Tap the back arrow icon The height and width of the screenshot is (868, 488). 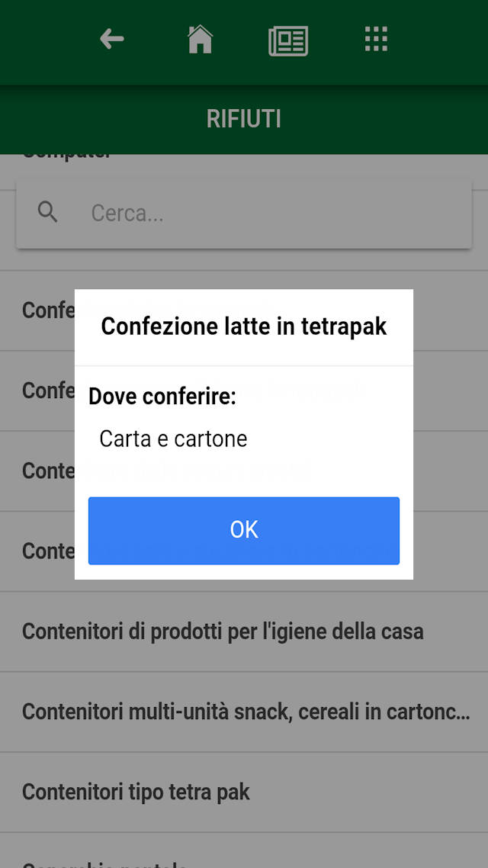[x=111, y=39]
